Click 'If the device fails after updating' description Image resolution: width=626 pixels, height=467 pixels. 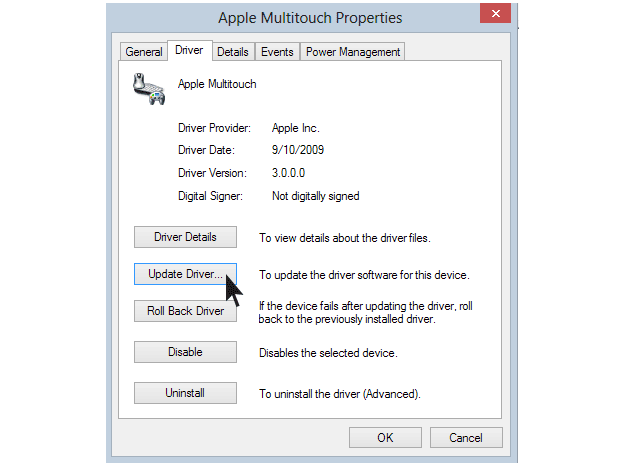[366, 313]
